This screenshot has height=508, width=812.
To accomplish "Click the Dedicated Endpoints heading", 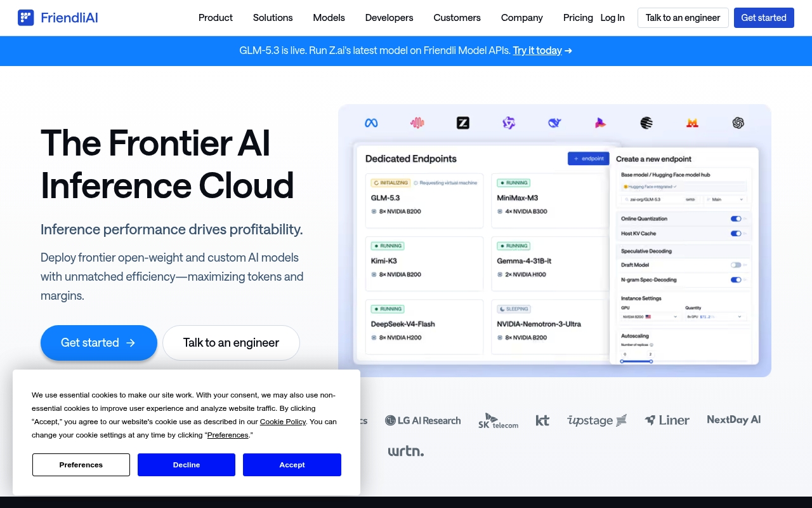I will click(411, 159).
